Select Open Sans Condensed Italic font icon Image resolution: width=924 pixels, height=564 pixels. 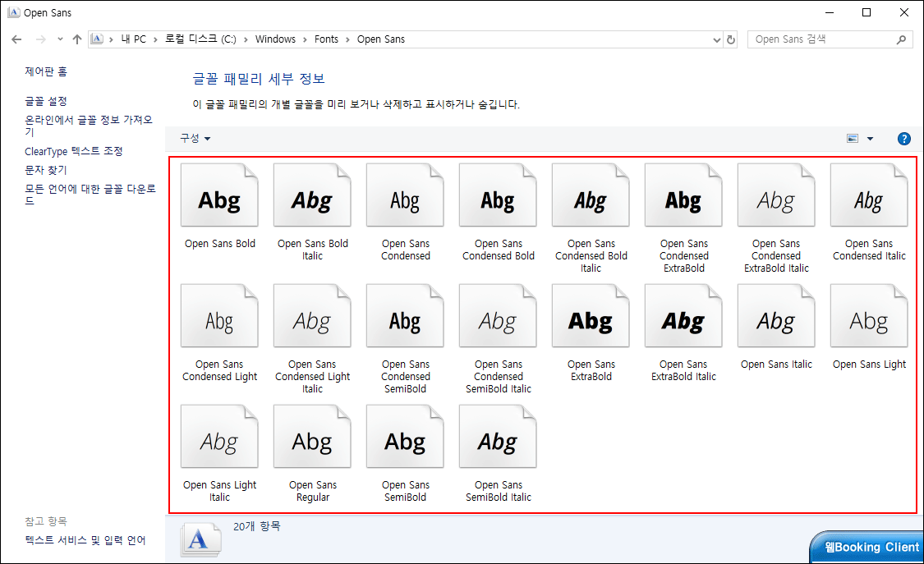point(869,195)
